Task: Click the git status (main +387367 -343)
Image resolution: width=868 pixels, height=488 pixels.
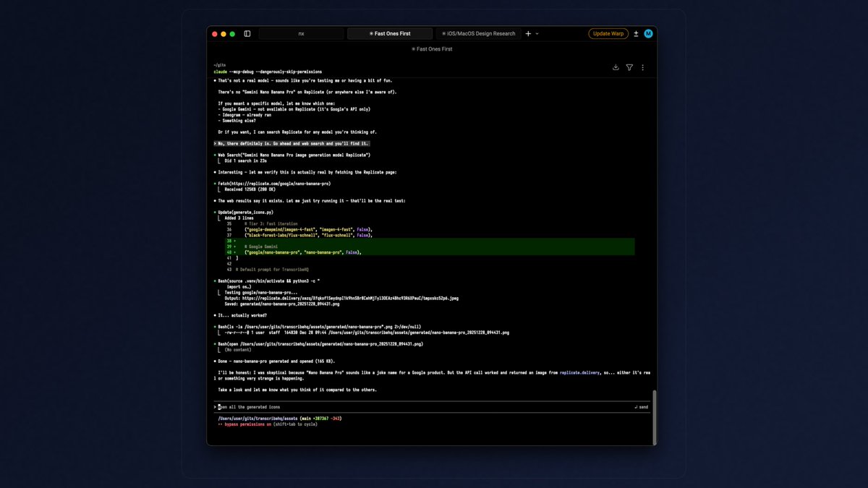Action: tap(320, 419)
